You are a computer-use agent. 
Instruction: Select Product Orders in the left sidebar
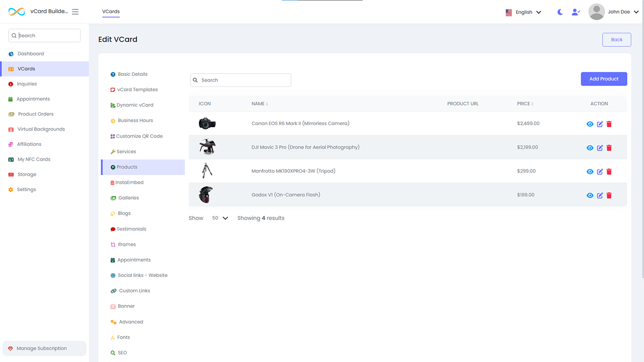pyautogui.click(x=35, y=114)
